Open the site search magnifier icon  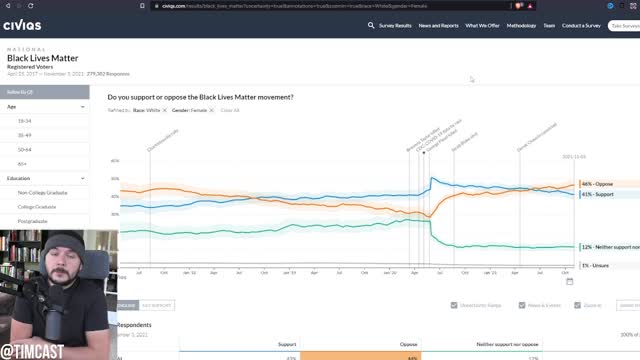(371, 25)
